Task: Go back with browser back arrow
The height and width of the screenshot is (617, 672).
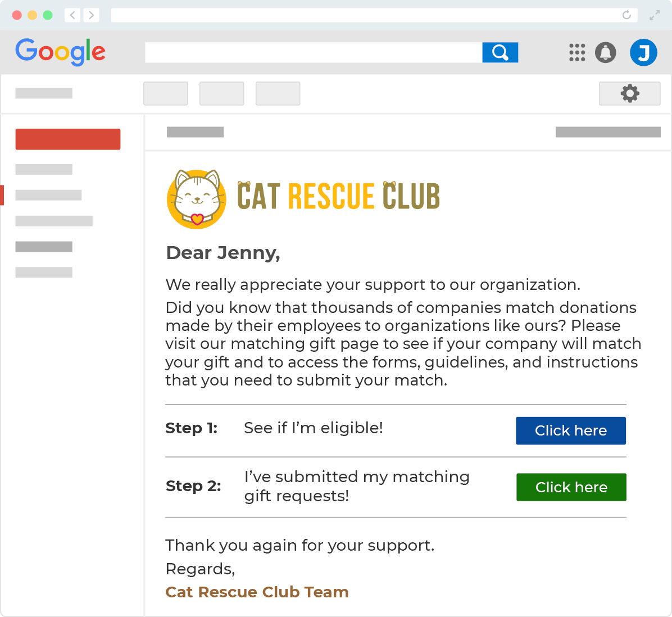Action: pos(72,15)
